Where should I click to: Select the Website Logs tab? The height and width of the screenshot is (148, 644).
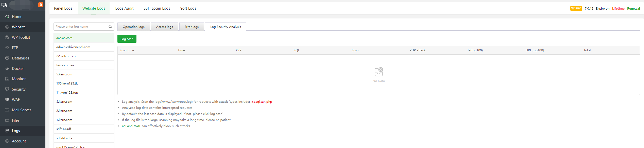(94, 8)
